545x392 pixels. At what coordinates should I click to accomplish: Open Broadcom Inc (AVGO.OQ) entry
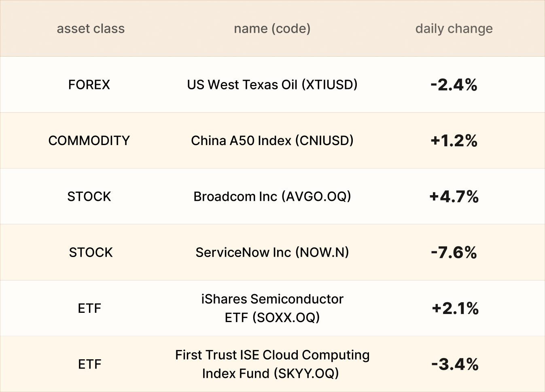click(x=272, y=196)
